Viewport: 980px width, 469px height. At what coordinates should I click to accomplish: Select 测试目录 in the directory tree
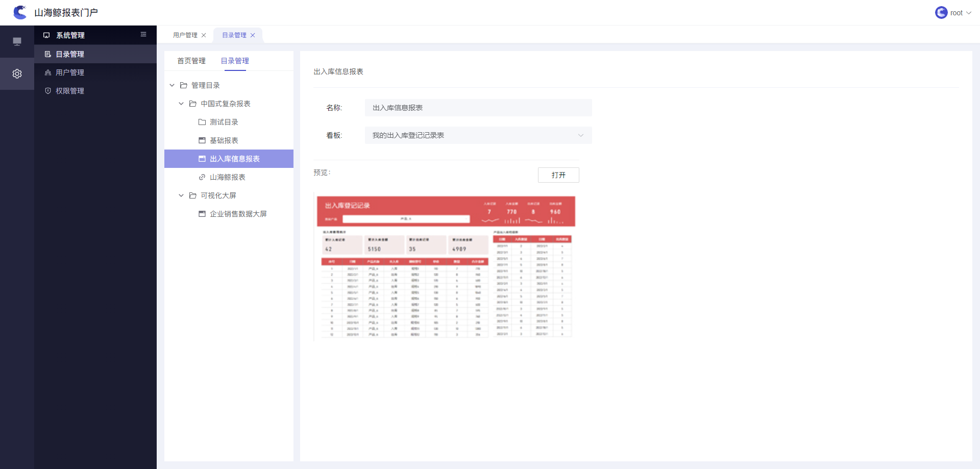pyautogui.click(x=224, y=122)
